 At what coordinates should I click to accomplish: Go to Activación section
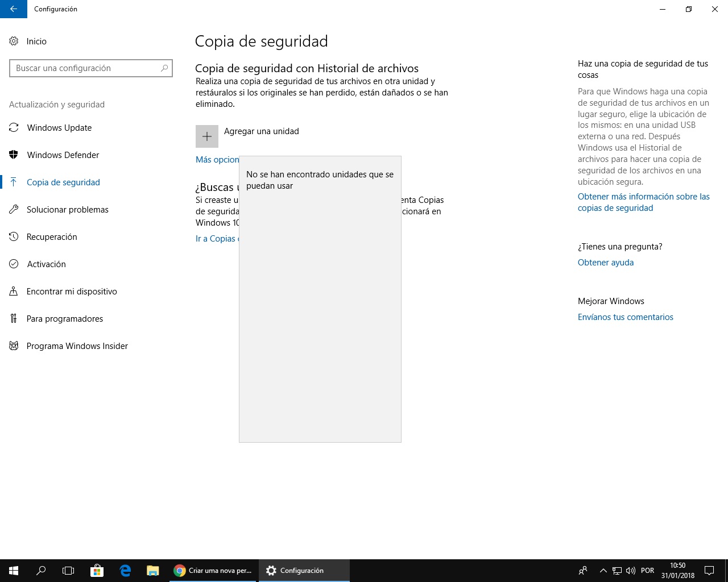pyautogui.click(x=46, y=264)
